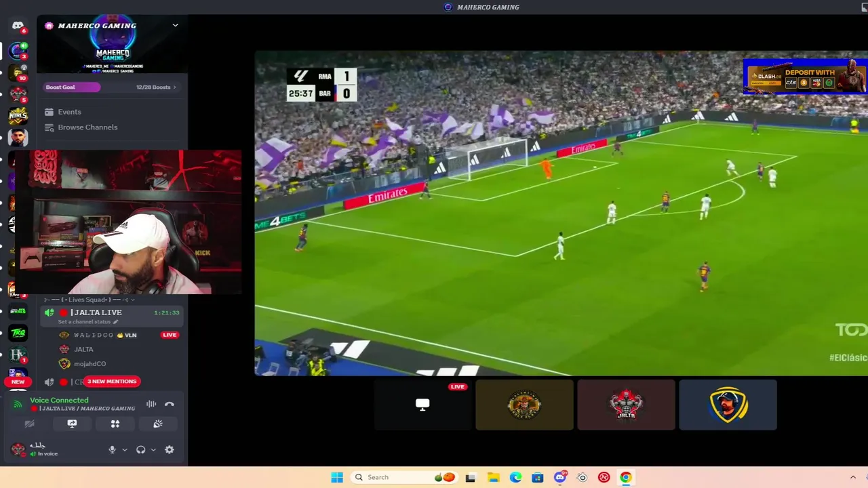
Task: Click the webcam overlay video
Action: [127, 222]
